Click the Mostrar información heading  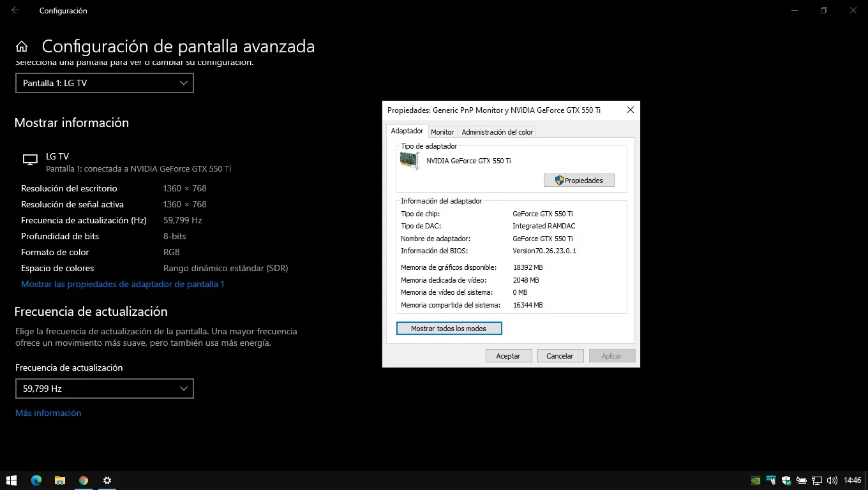(x=71, y=122)
